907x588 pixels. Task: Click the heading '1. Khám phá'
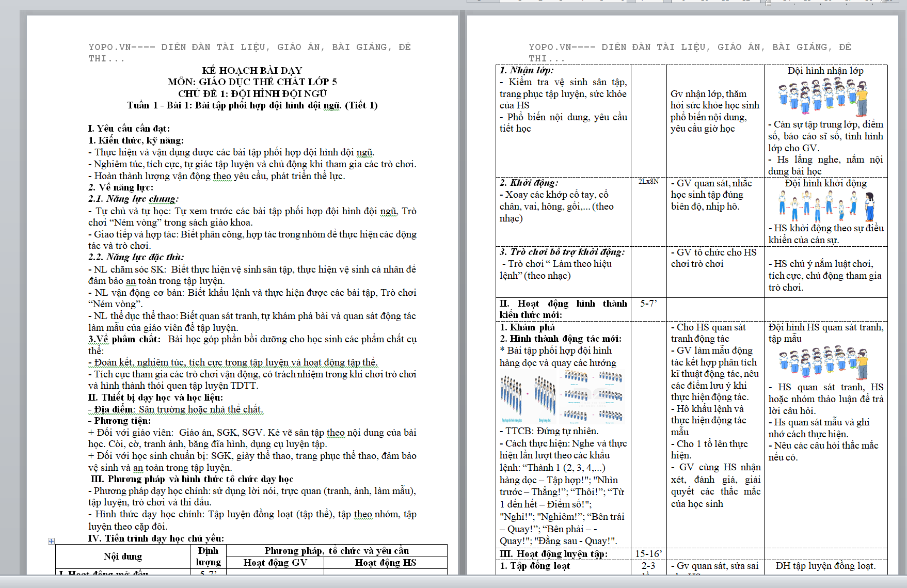[527, 327]
